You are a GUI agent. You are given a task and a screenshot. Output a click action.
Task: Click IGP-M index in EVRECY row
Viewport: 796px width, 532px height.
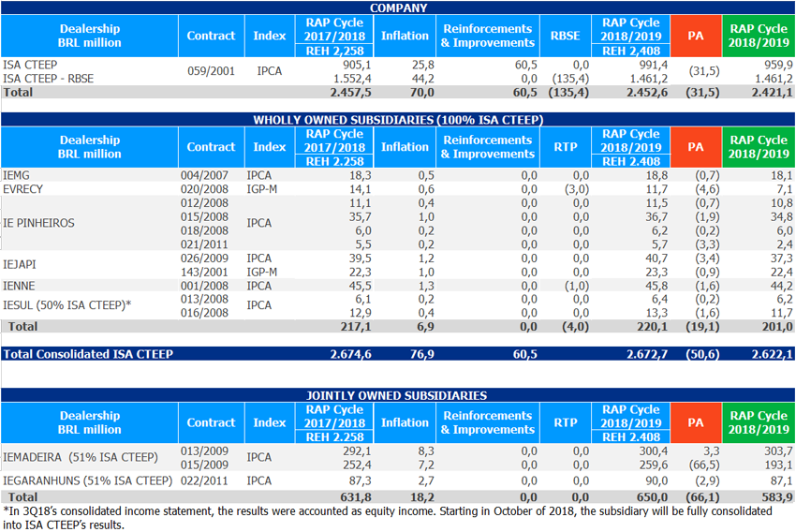(x=262, y=189)
